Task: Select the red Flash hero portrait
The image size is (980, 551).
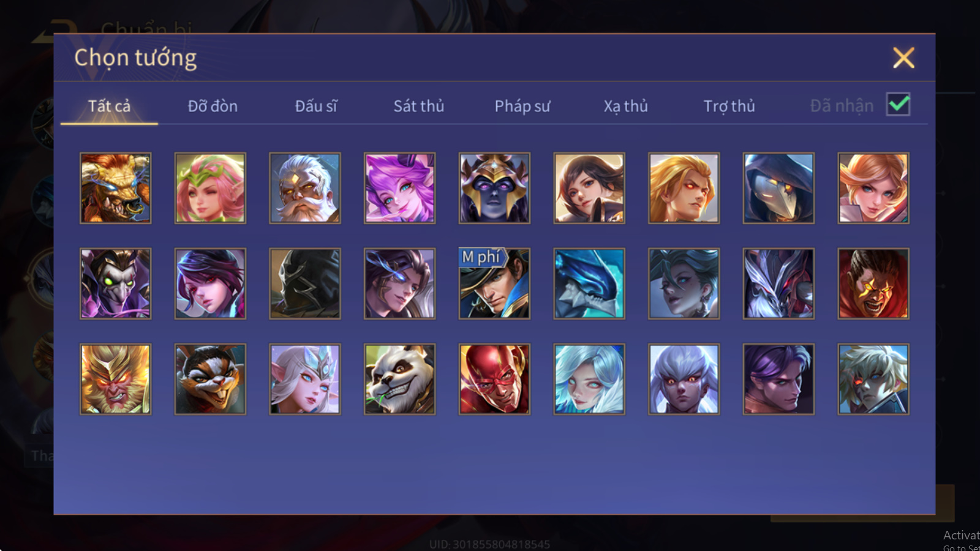Action: click(x=494, y=379)
